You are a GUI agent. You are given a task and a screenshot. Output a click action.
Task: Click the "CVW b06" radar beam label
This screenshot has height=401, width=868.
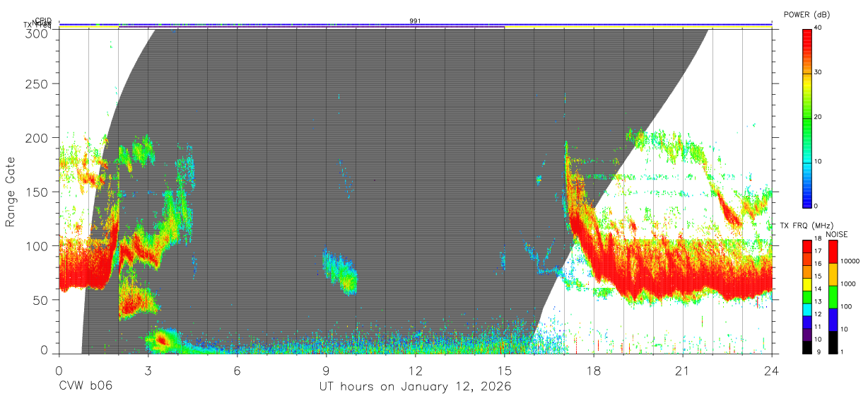pos(85,387)
